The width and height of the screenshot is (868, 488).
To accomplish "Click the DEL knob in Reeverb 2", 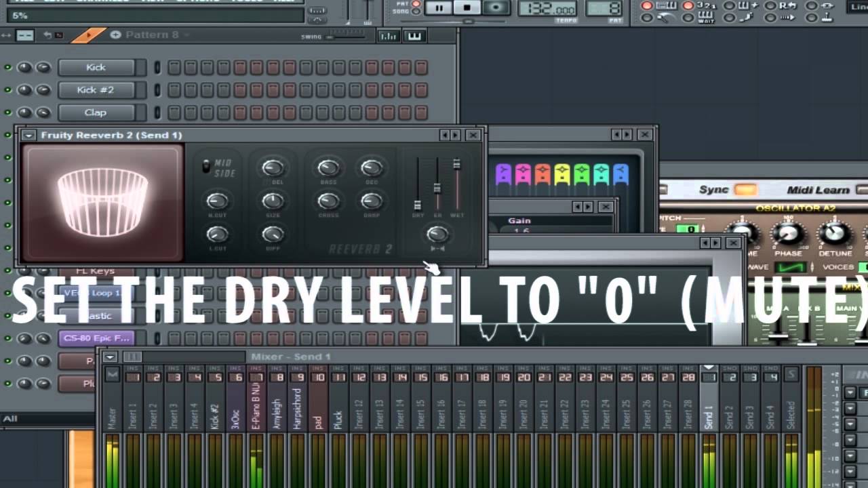I will coord(273,168).
